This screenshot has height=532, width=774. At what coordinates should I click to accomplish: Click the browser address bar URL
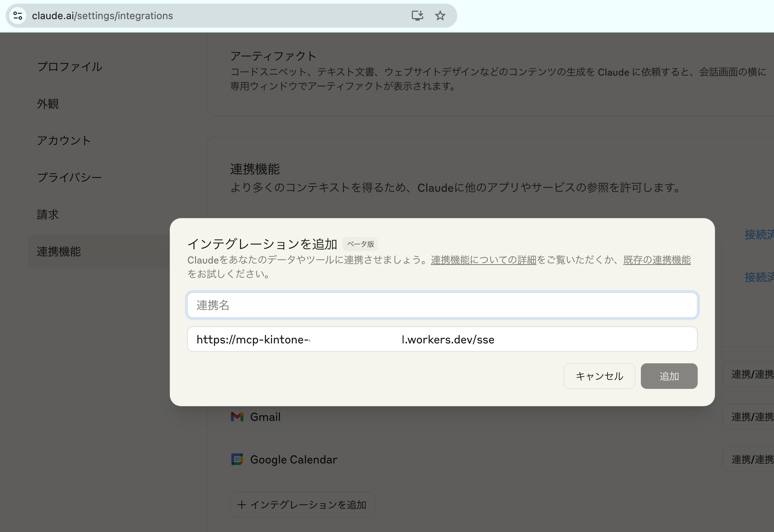[102, 16]
